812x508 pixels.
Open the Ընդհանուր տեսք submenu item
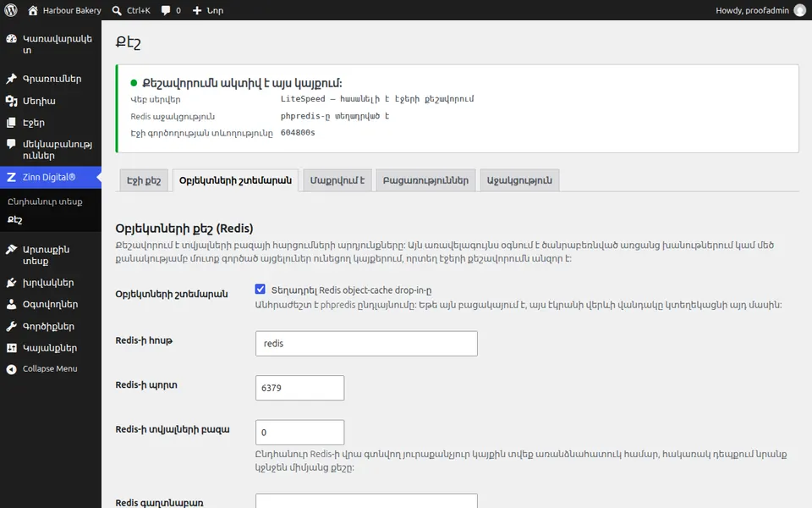[x=45, y=202]
